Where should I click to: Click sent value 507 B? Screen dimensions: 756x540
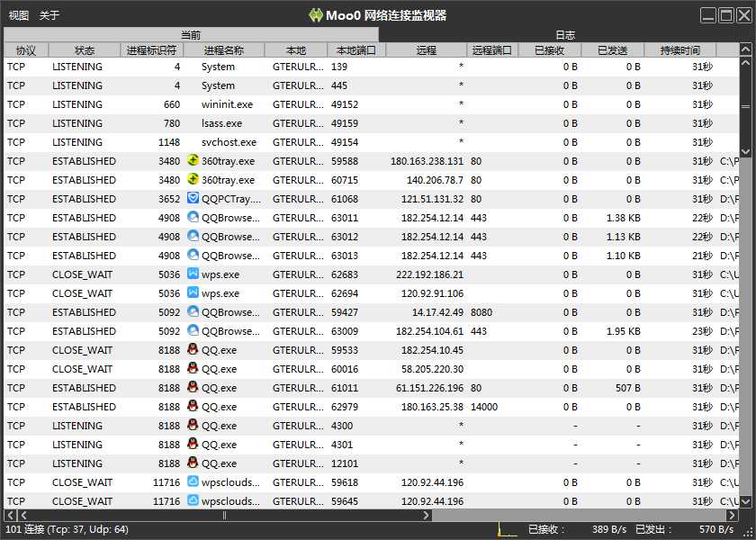[628, 388]
